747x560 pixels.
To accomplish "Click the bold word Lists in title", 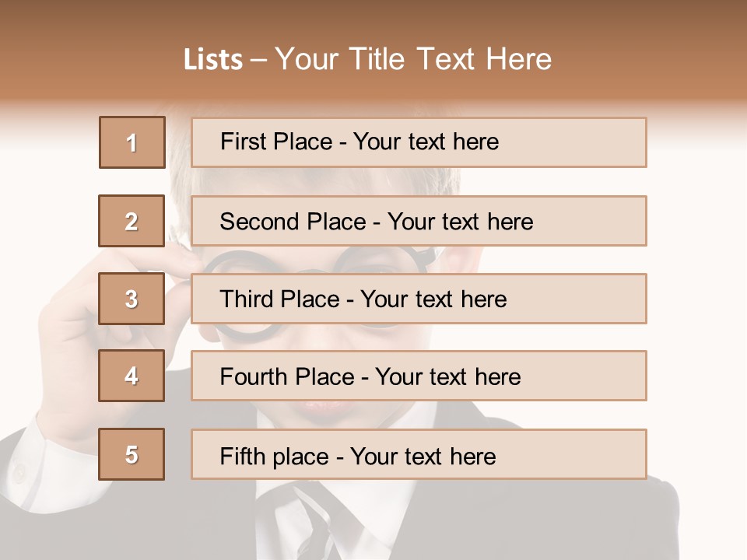I will pos(213,60).
